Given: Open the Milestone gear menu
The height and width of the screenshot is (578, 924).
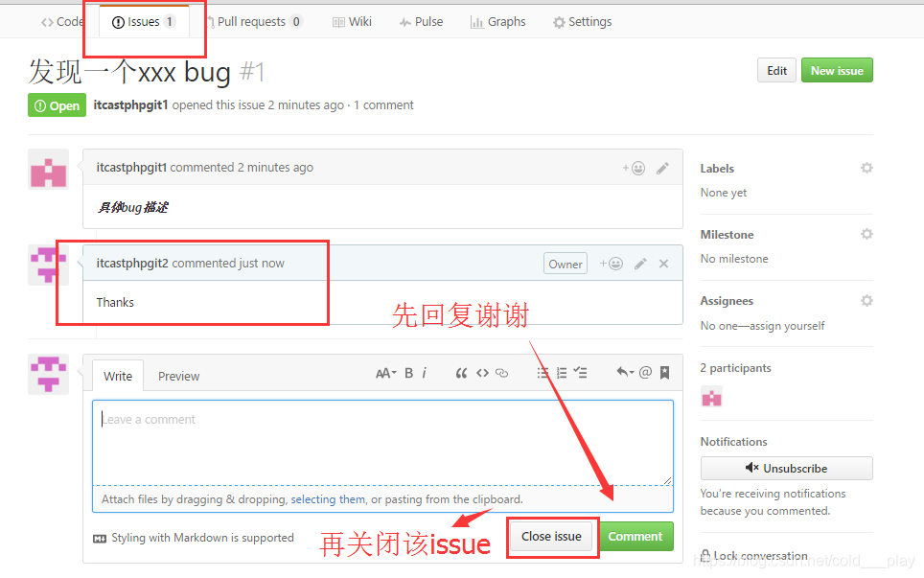Looking at the screenshot, I should pyautogui.click(x=866, y=234).
